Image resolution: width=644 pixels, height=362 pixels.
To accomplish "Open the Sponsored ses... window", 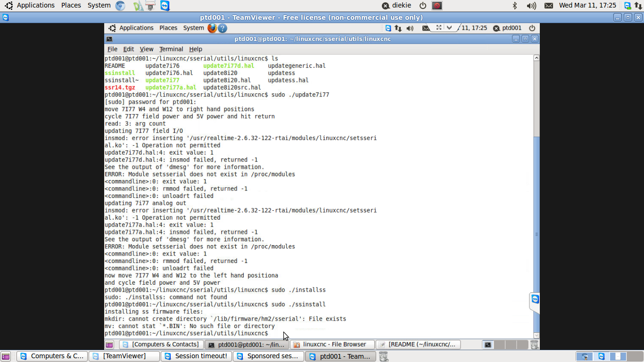I will click(x=268, y=356).
